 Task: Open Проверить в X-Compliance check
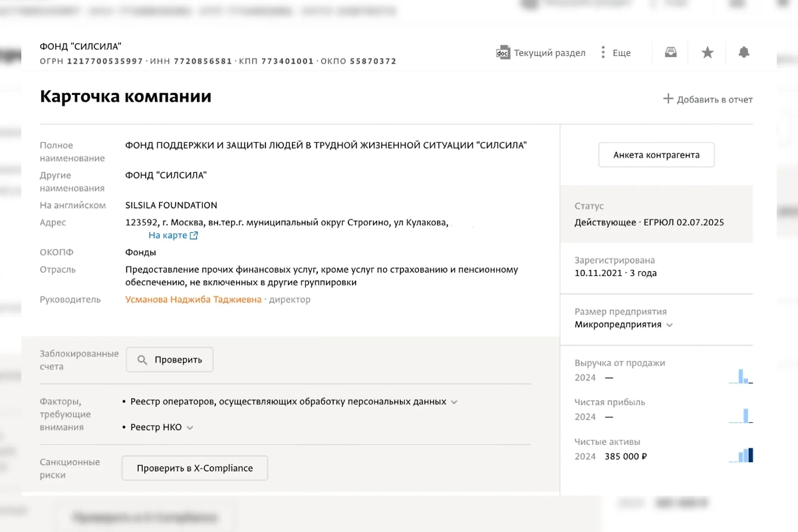(194, 468)
